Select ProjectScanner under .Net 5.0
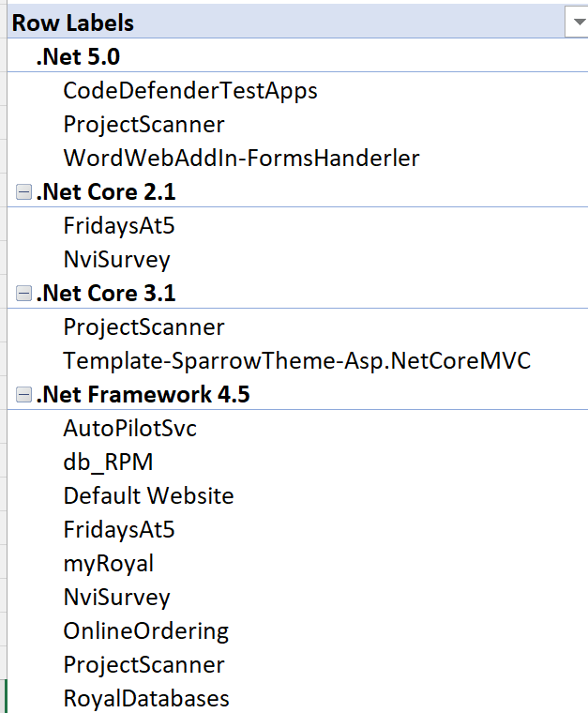The image size is (588, 713). [x=143, y=125]
